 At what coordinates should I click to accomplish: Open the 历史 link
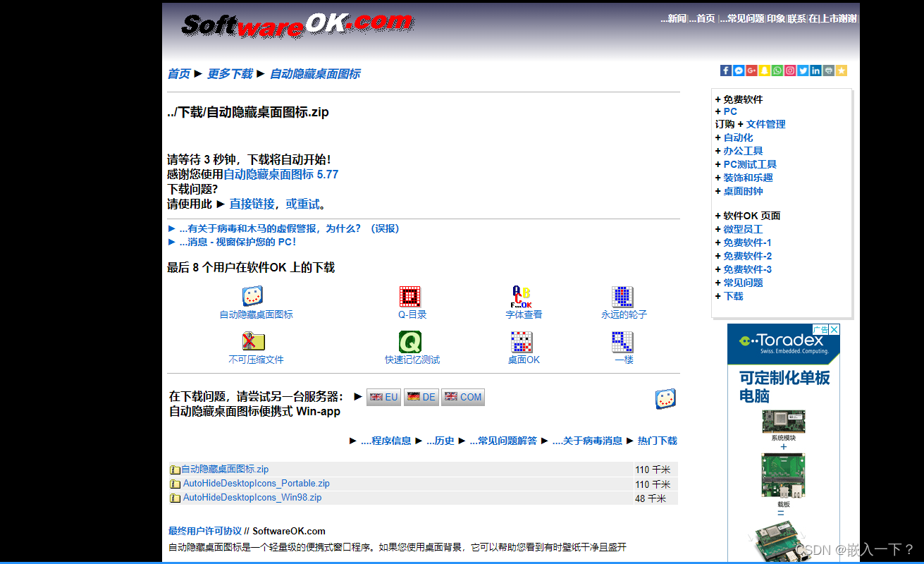pyautogui.click(x=441, y=441)
